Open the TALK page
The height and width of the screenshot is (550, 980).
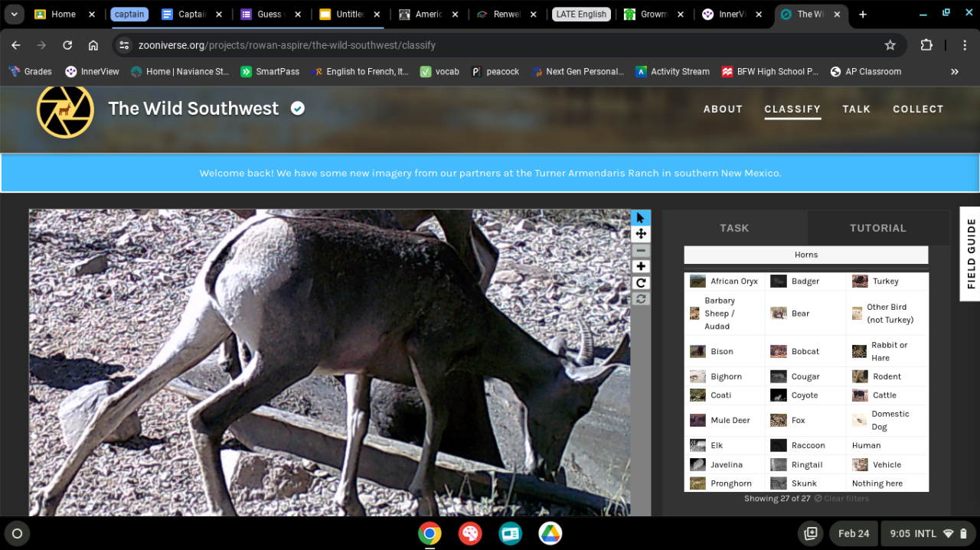click(857, 109)
